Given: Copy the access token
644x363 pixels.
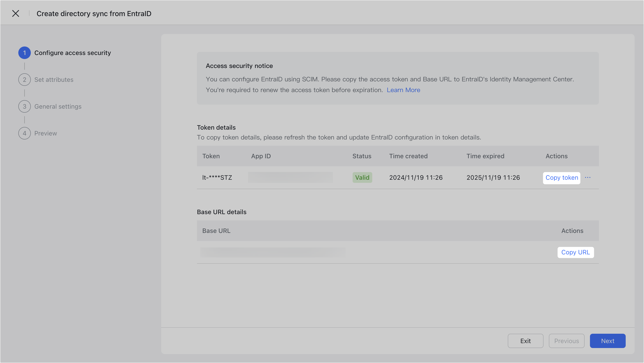Looking at the screenshot, I should click(562, 178).
